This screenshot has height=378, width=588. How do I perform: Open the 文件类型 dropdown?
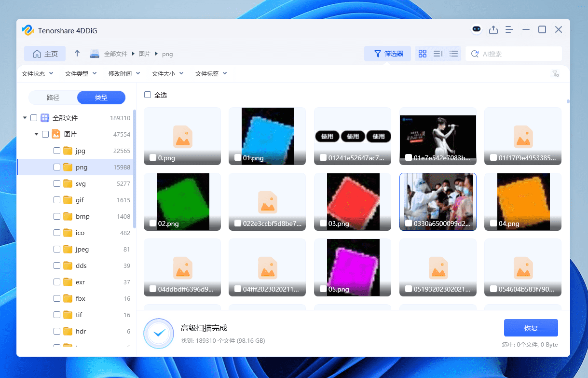[80, 73]
